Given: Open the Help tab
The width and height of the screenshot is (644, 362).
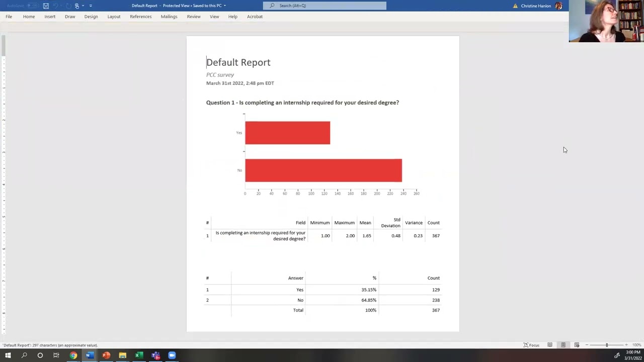Looking at the screenshot, I should click(x=232, y=17).
